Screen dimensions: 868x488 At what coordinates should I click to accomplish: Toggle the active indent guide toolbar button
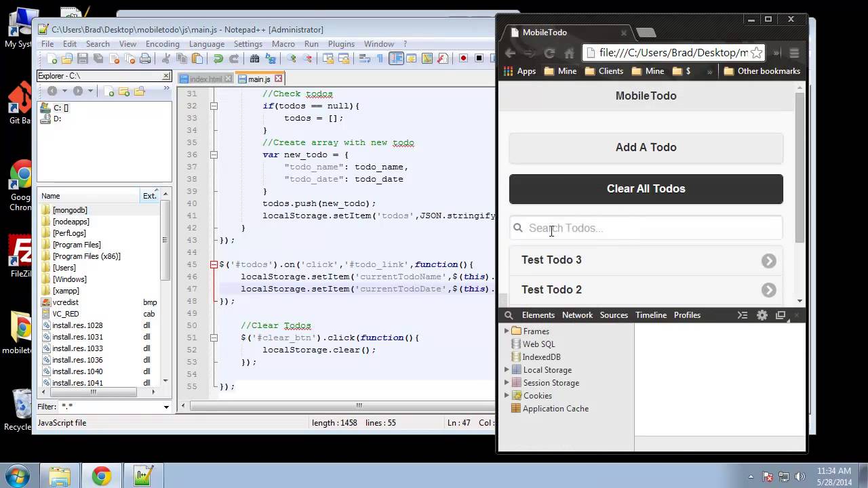(x=396, y=59)
